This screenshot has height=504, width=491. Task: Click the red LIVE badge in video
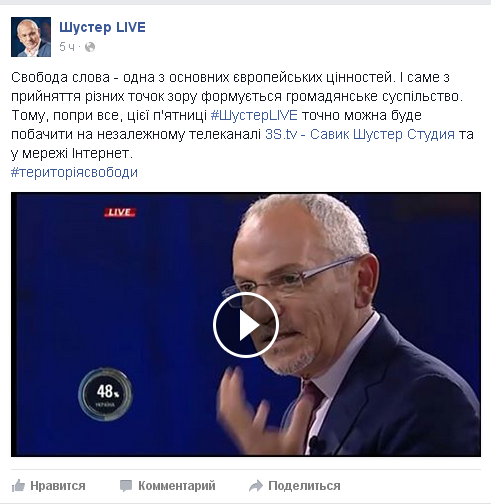pos(120,212)
